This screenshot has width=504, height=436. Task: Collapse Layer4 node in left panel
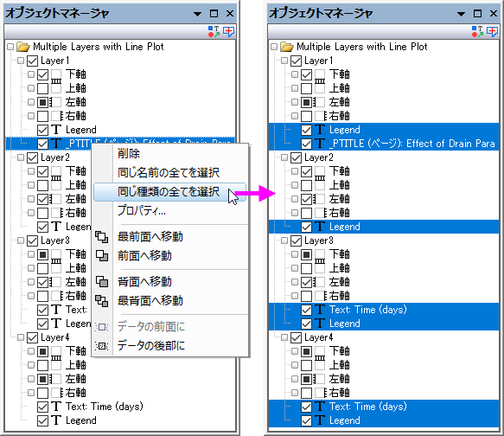[x=21, y=337]
